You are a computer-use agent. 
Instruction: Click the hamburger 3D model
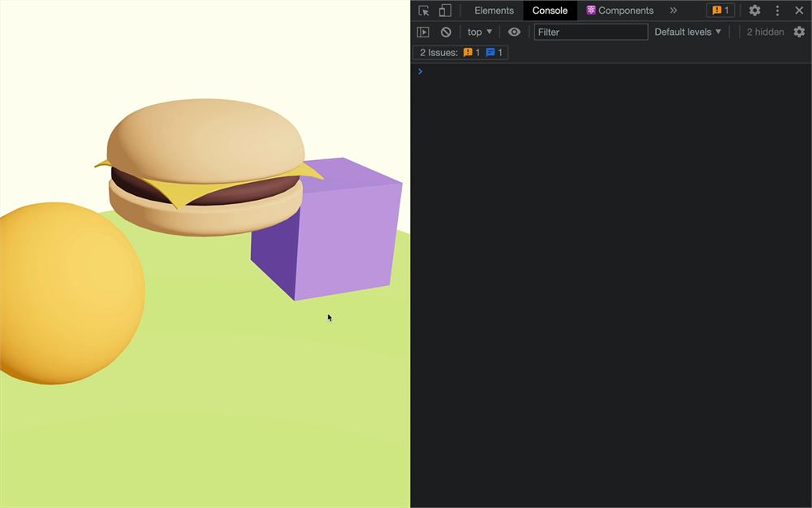point(207,167)
